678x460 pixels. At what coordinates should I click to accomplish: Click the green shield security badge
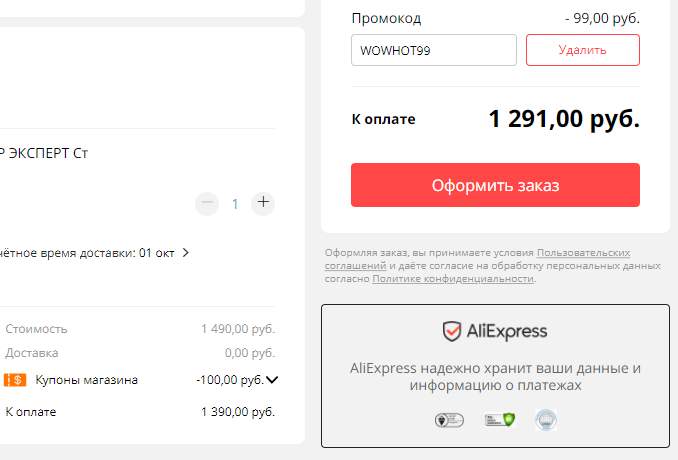500,419
